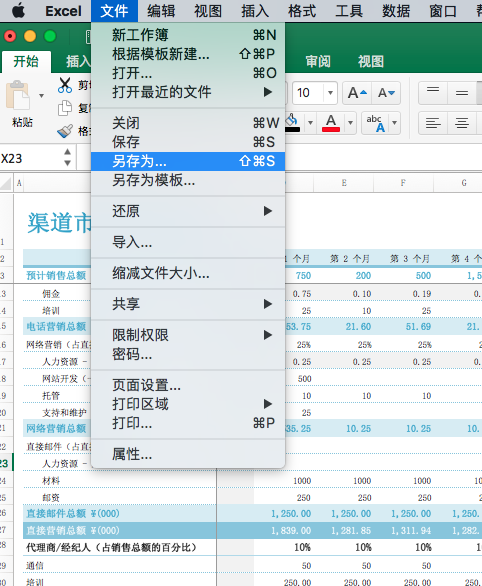Click the name box showing X23
The height and width of the screenshot is (586, 482).
tap(30, 158)
